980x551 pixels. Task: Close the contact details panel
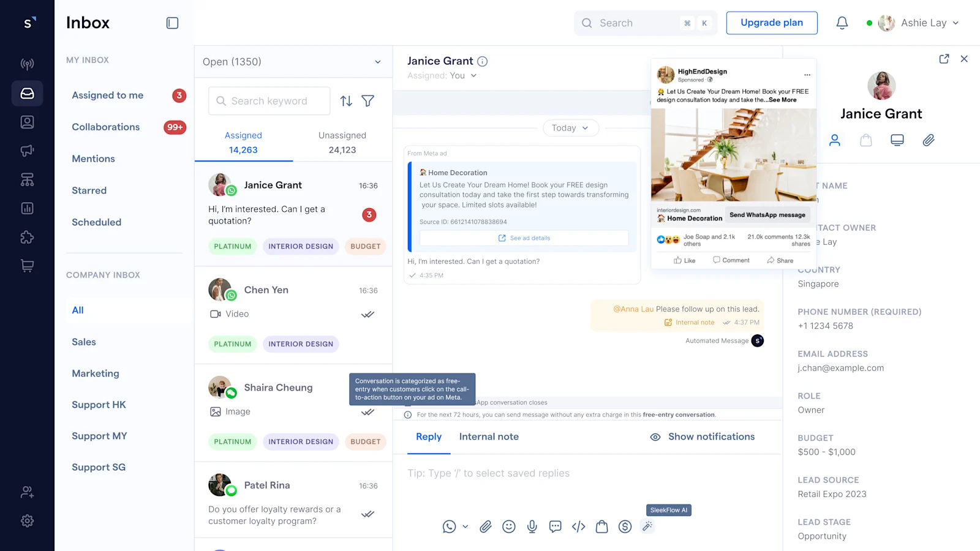click(964, 59)
